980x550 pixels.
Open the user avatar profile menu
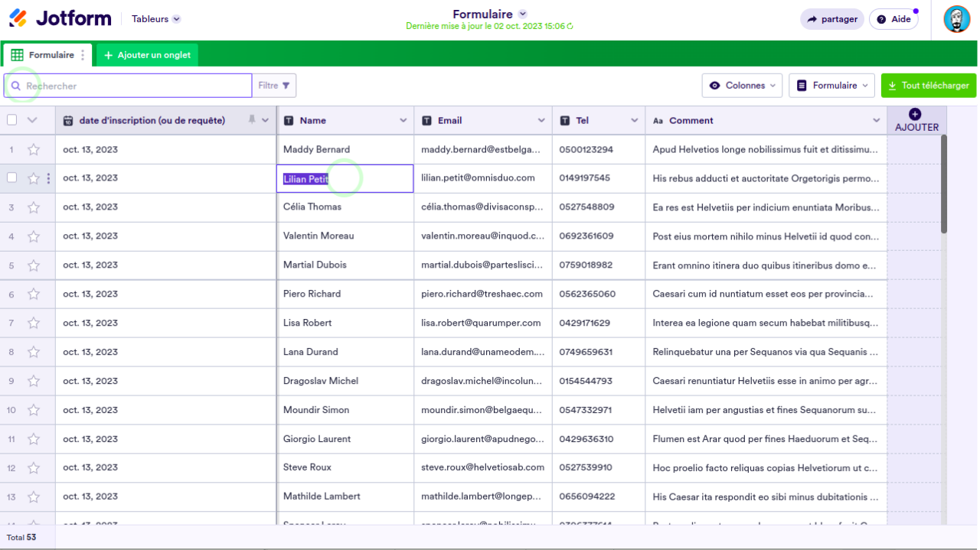[956, 19]
